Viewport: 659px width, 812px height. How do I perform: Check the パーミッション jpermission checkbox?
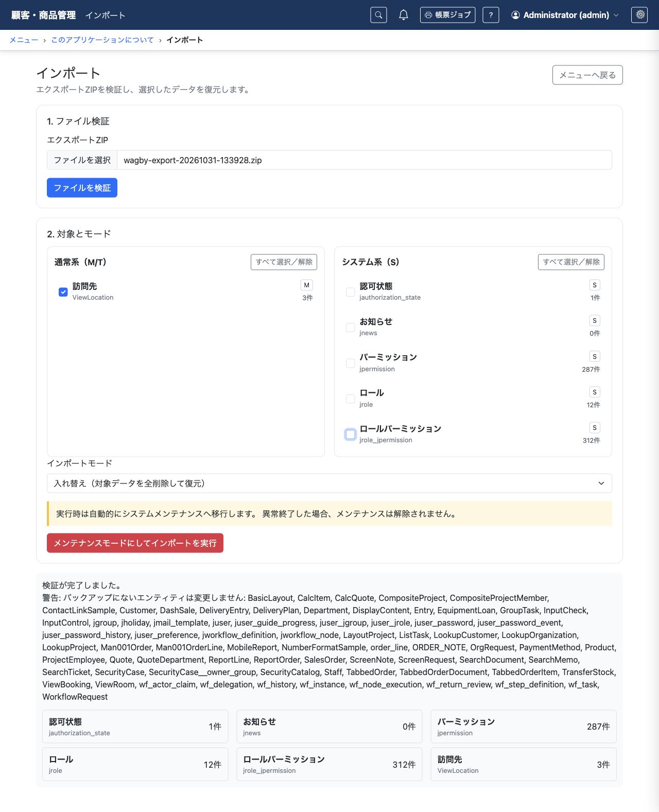point(351,364)
